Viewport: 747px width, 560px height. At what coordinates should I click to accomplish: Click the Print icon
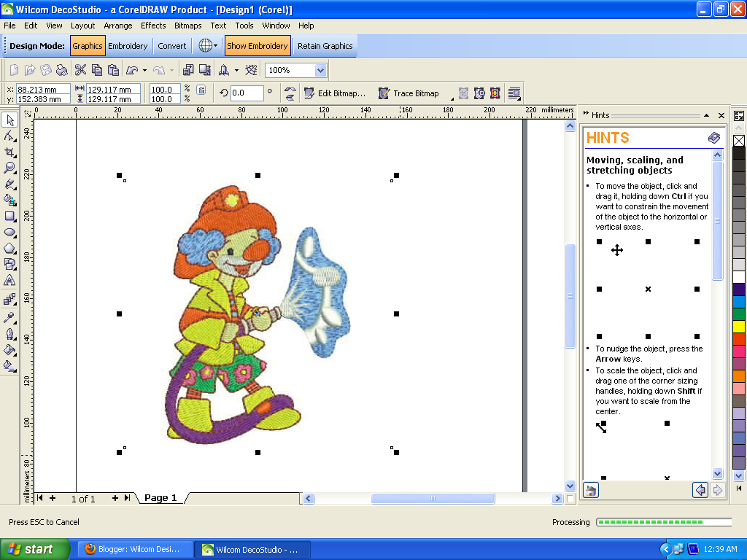pos(62,70)
